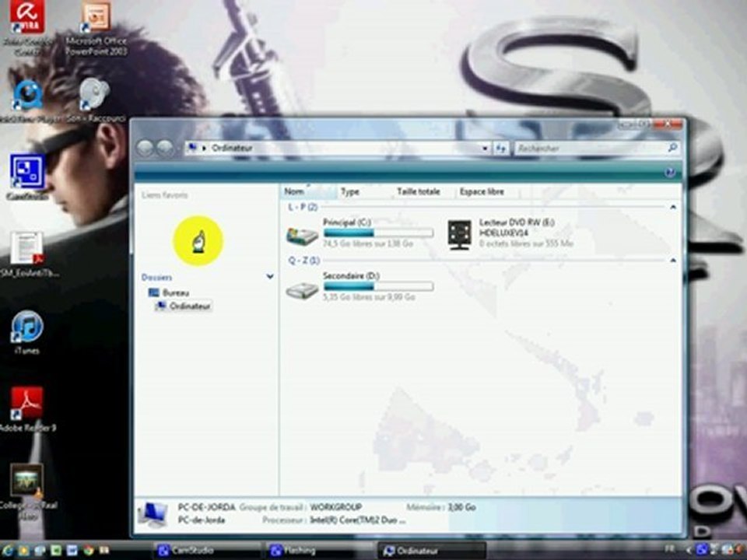The width and height of the screenshot is (747, 560).
Task: Select the Avira desktop shortcut
Action: pyautogui.click(x=27, y=18)
